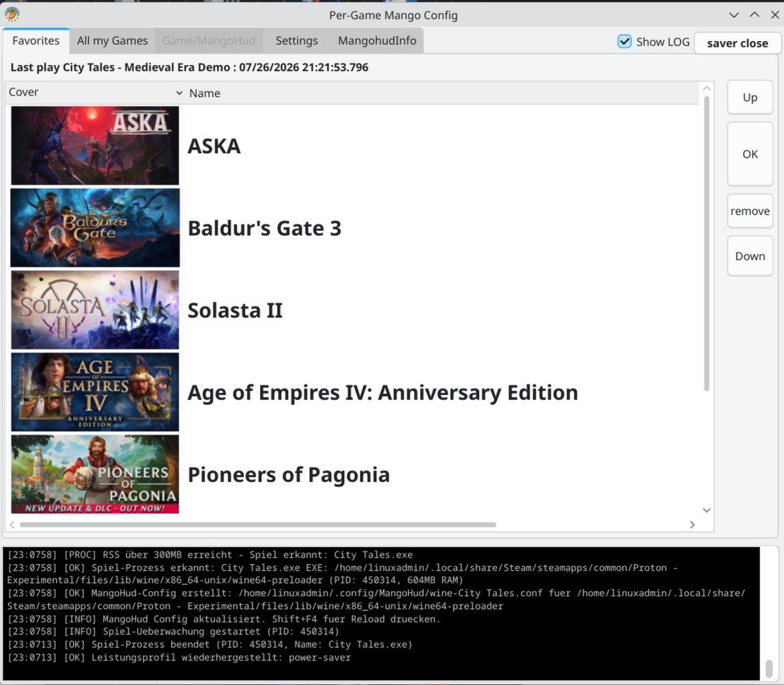This screenshot has width=784, height=685.
Task: Select the Solasta II cover image
Action: [95, 310]
